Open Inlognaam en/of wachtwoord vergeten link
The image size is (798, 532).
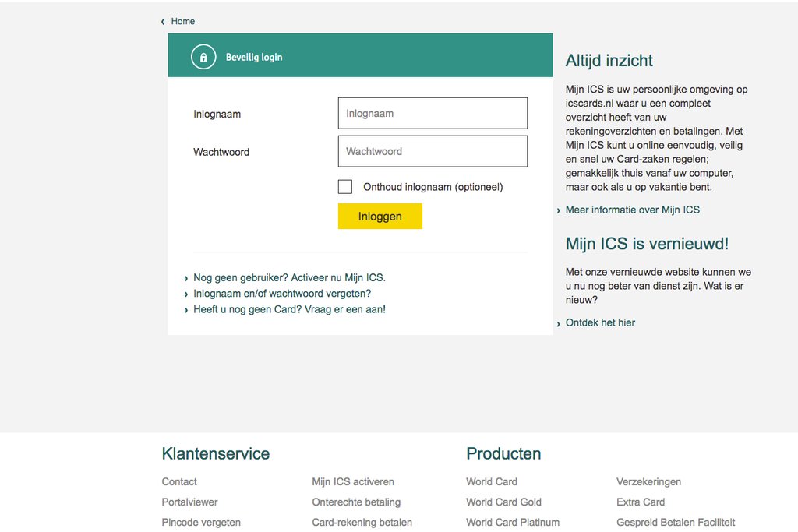click(x=282, y=294)
